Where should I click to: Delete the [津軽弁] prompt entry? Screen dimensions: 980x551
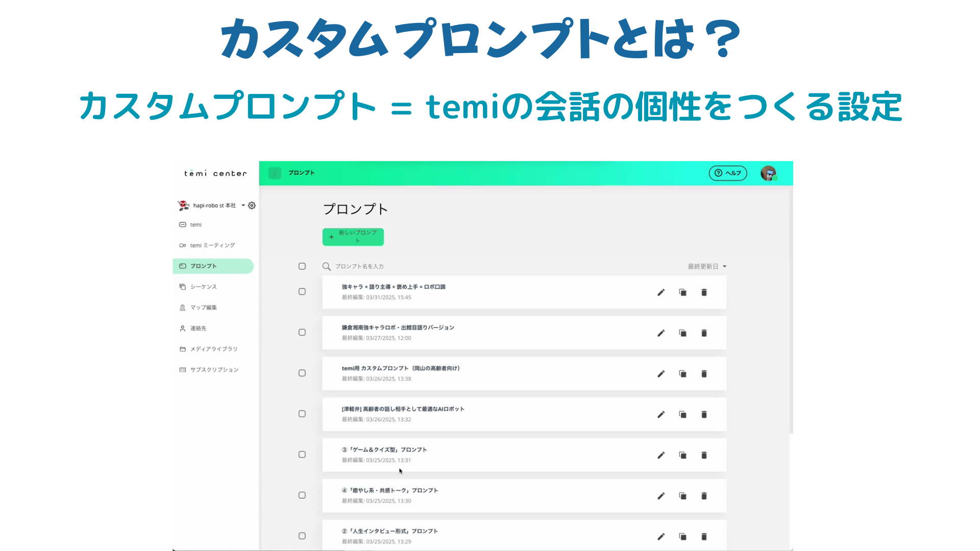[704, 415]
